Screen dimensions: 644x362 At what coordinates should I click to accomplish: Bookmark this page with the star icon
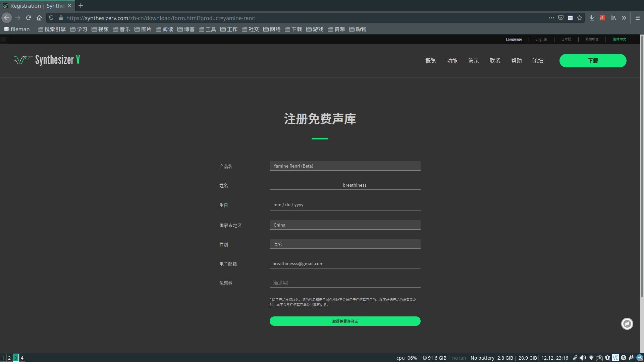[x=580, y=18]
